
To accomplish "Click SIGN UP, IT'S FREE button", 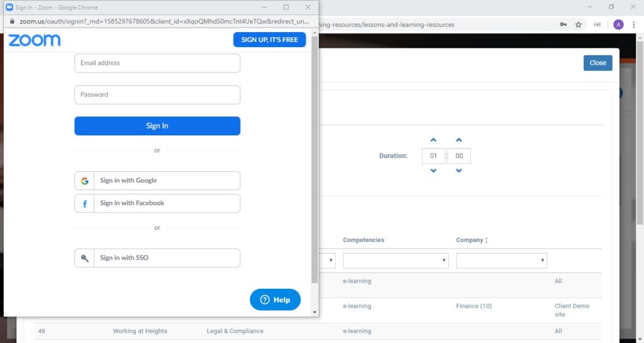I will click(x=269, y=40).
